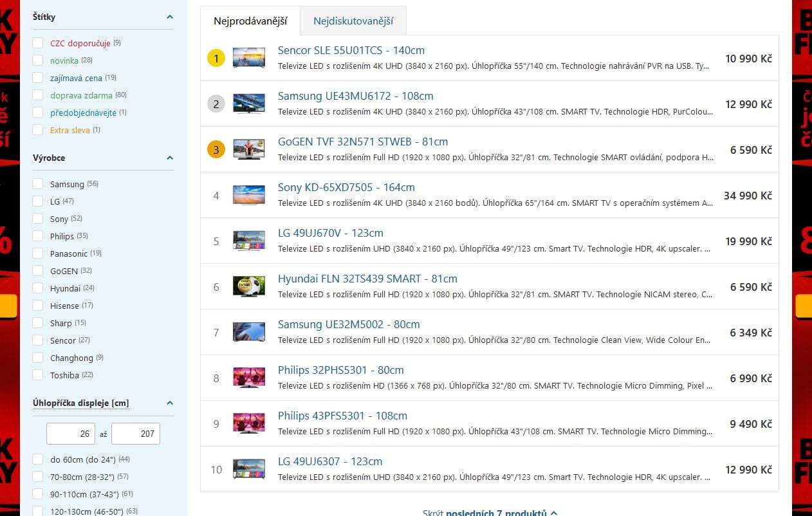812x516 pixels.
Task: Enable the CZC doporučuje checkbox
Action: click(38, 43)
